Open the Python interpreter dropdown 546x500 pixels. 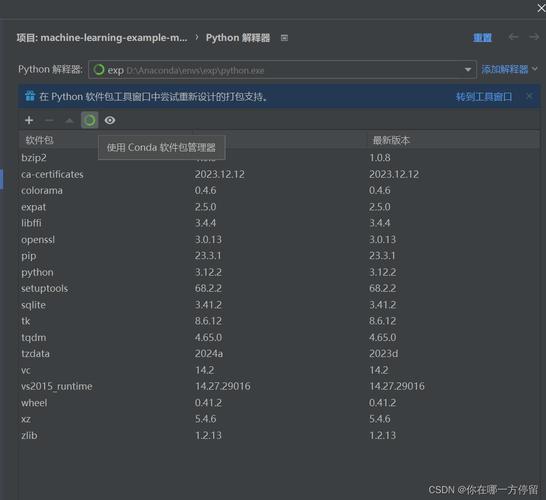click(468, 70)
